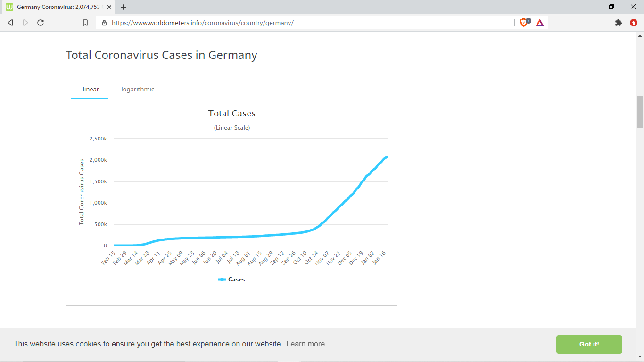Click the Aug 01 x-axis date label
Viewport: 644px width, 362px height.
(x=243, y=258)
